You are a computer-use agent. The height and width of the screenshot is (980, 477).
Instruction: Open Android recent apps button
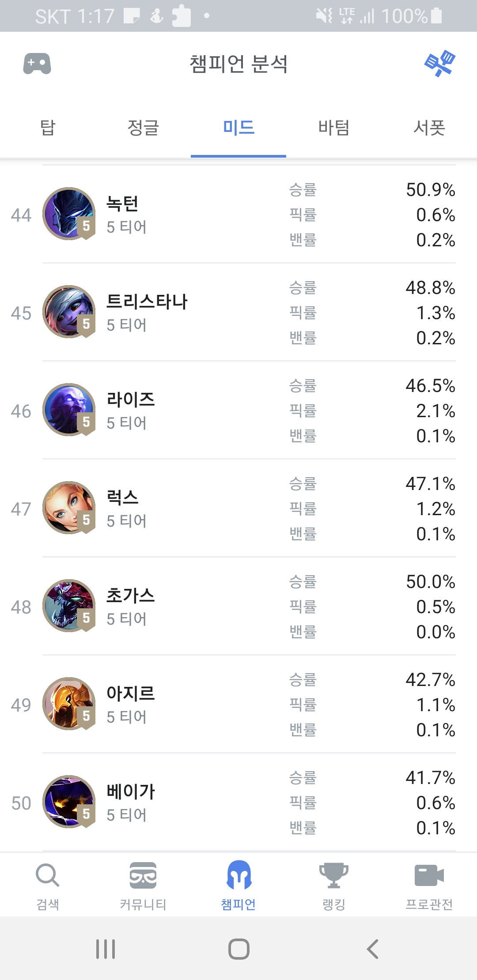pos(106,949)
